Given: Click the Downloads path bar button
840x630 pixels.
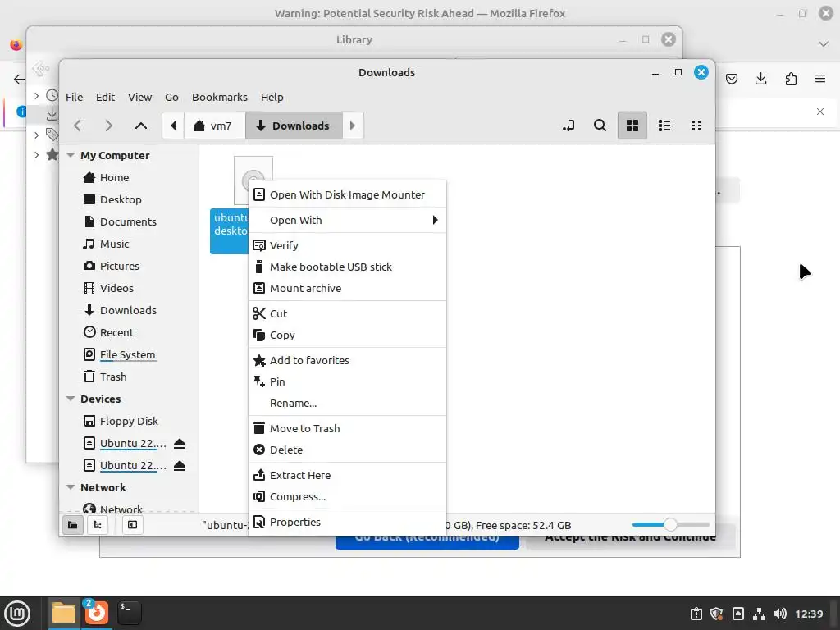Looking at the screenshot, I should [x=294, y=126].
